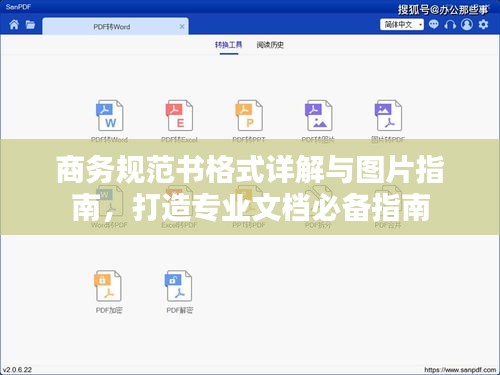Open the chat message bubble icon
This screenshot has width=500, height=375.
point(433,24)
